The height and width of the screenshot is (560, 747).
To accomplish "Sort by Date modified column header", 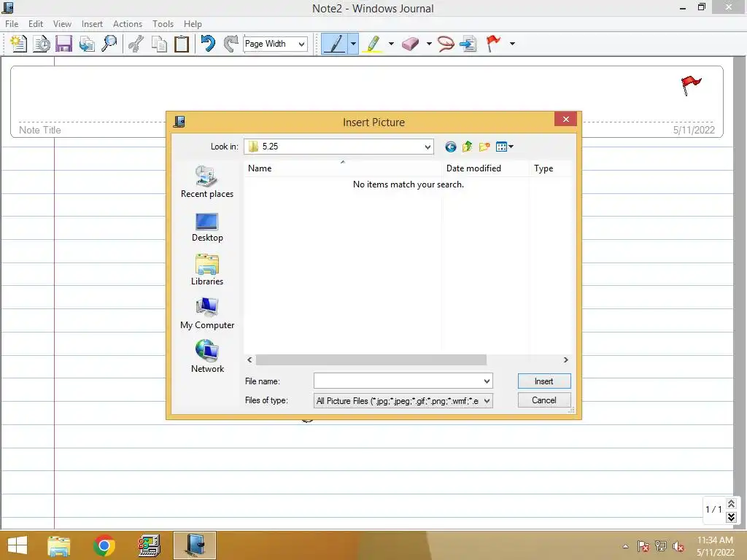I will click(x=485, y=168).
